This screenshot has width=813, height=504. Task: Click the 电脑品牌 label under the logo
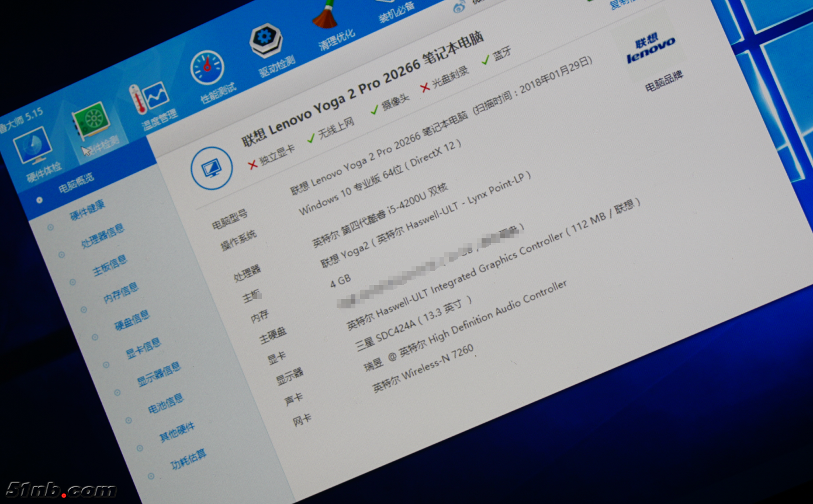pos(664,82)
